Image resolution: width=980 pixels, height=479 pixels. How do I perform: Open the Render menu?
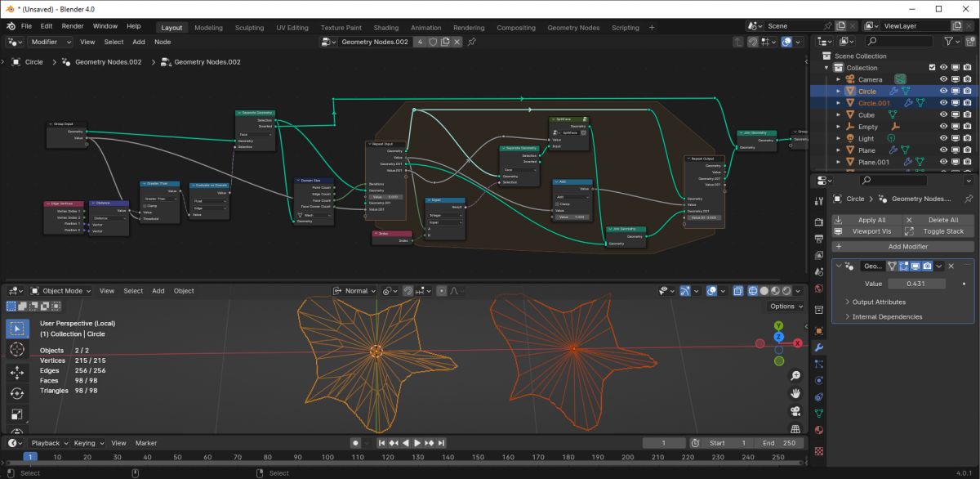(73, 26)
